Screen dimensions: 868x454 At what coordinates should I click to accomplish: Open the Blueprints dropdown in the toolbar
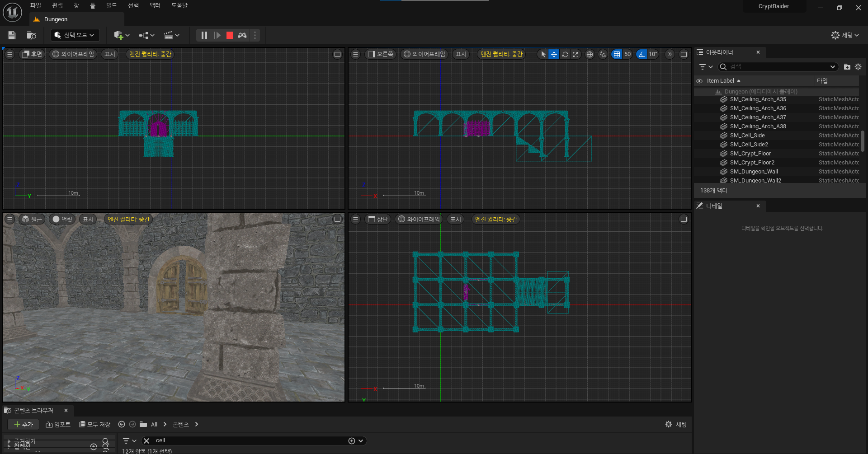click(x=146, y=35)
